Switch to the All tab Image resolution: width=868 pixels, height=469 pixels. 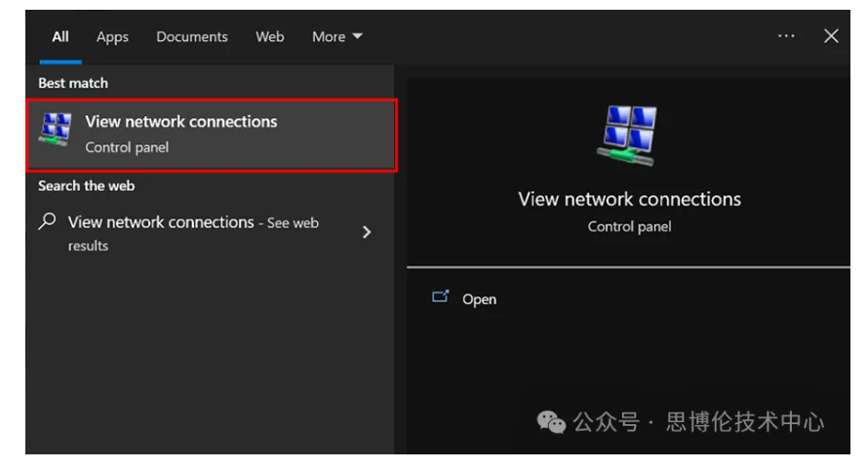(x=60, y=36)
